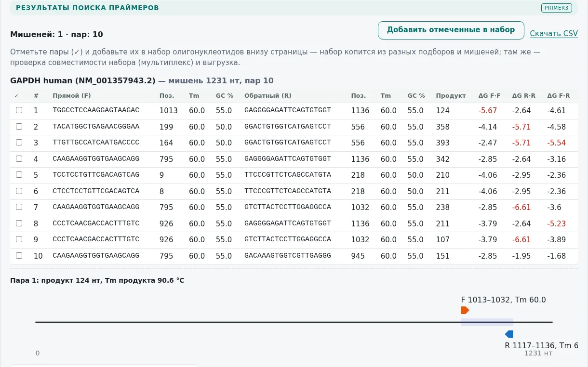
Task: Click forward primer TTGTTGCCATCAATGACCCC
Action: coord(96,143)
